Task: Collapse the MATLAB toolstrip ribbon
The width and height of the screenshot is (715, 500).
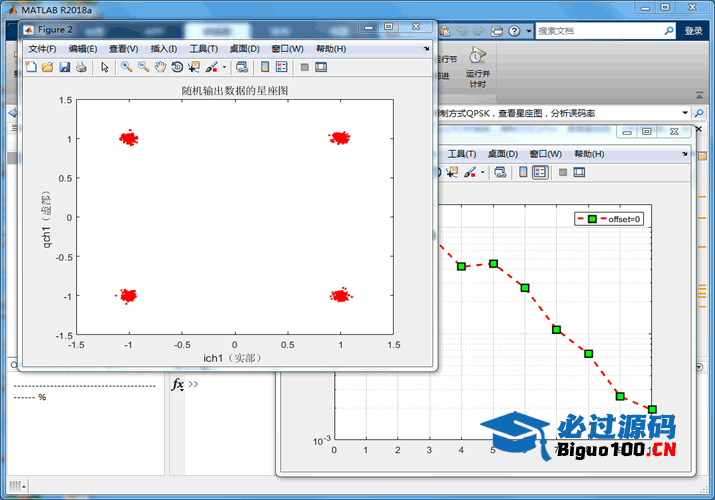Action: (699, 95)
